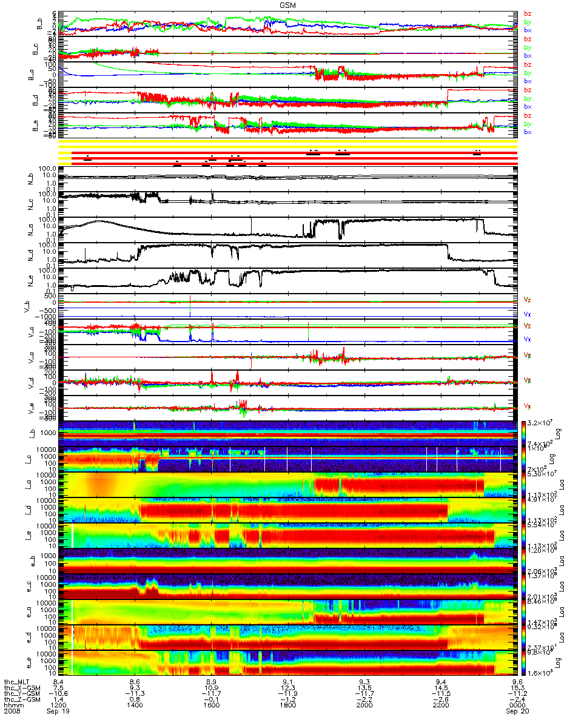Click the red bz legend of B_b panel
Image resolution: width=564 pixels, height=728 pixels.
528,13
